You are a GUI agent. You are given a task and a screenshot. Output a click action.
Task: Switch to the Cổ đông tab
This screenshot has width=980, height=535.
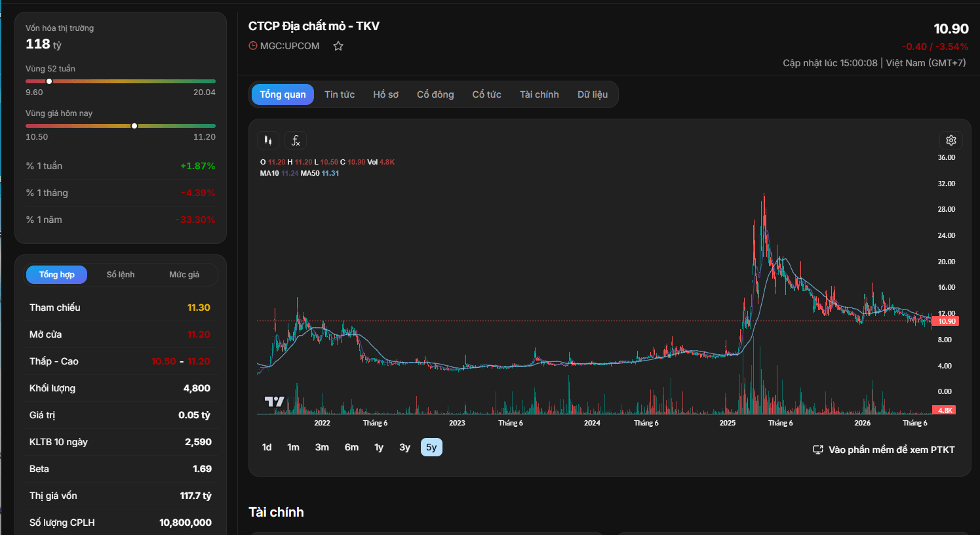tap(435, 94)
